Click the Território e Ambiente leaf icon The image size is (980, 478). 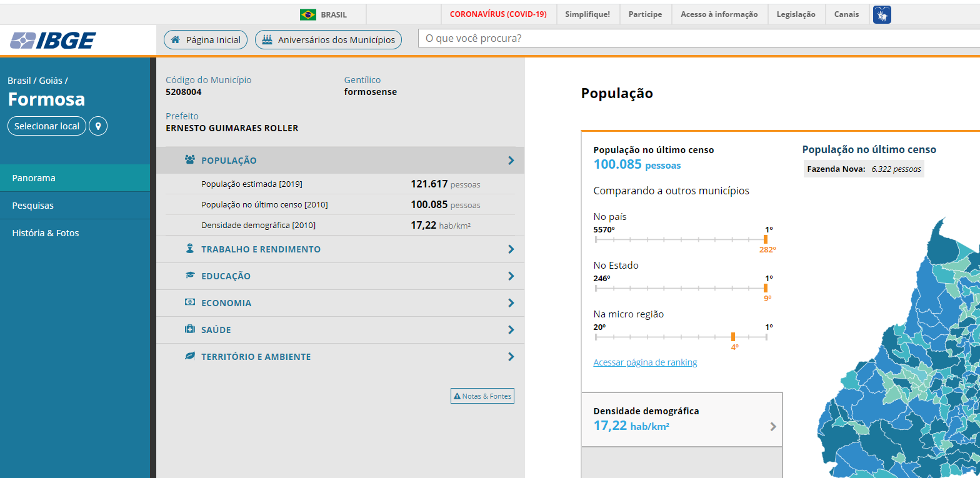click(x=190, y=356)
